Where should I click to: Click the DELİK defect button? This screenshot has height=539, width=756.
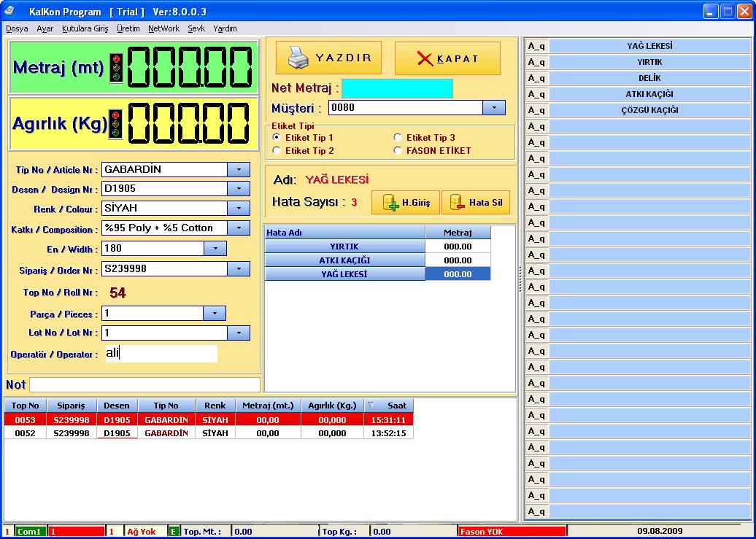650,78
